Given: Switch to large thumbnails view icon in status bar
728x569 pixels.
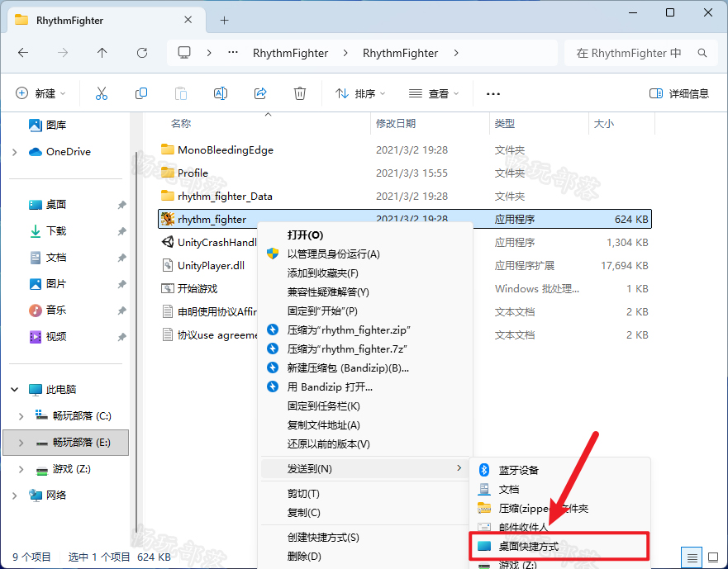Looking at the screenshot, I should (713, 557).
